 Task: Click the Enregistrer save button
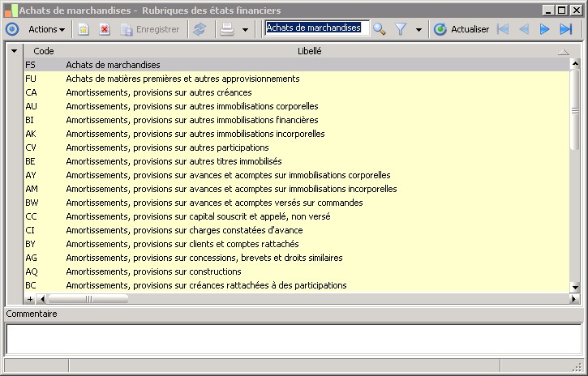point(150,29)
